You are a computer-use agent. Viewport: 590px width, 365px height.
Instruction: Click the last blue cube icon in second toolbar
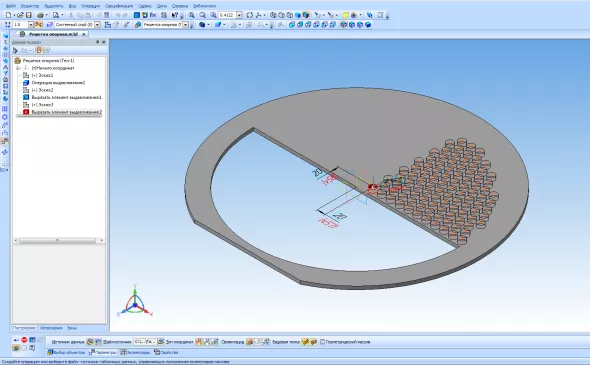click(368, 24)
